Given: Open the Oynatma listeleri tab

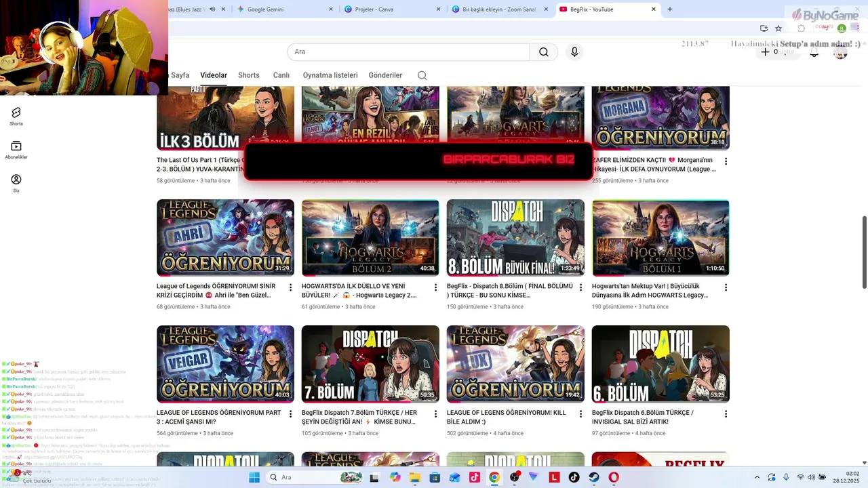Looking at the screenshot, I should click(x=330, y=75).
